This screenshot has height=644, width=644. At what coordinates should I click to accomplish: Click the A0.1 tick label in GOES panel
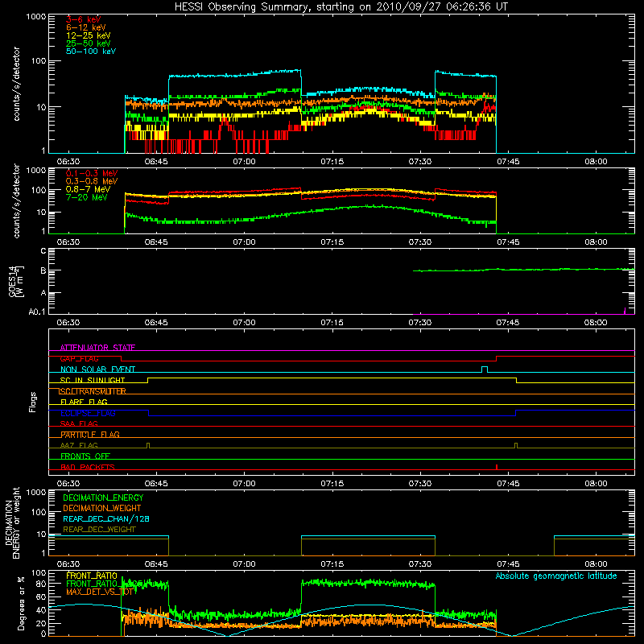pos(37,312)
